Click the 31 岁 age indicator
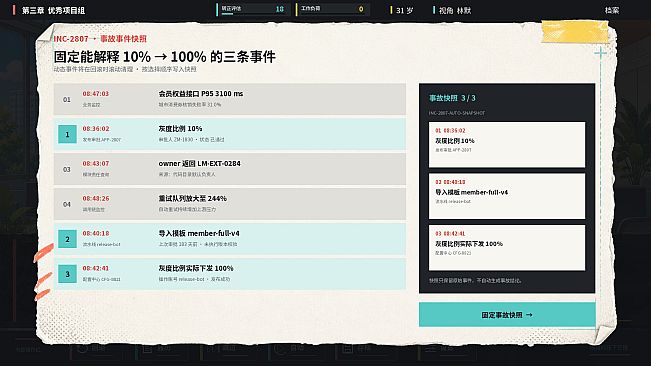651x366 pixels. (402, 10)
